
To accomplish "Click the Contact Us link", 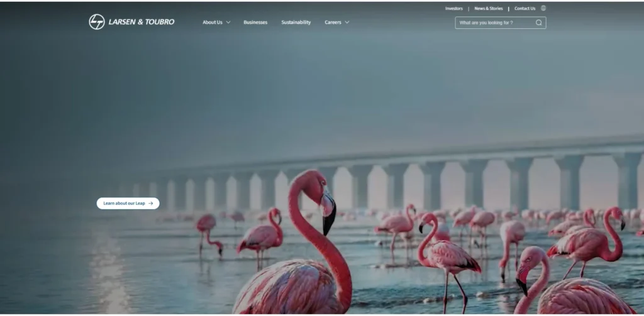I will [x=525, y=9].
